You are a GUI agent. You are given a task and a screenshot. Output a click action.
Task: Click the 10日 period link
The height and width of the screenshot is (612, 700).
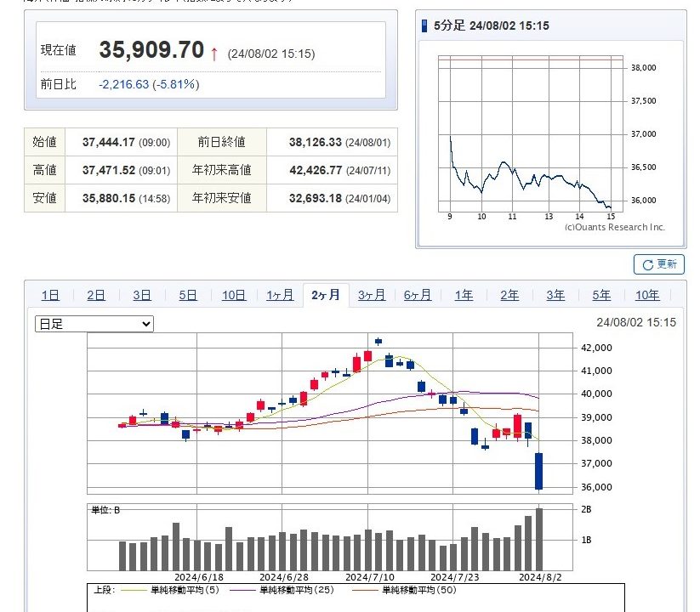coord(234,295)
